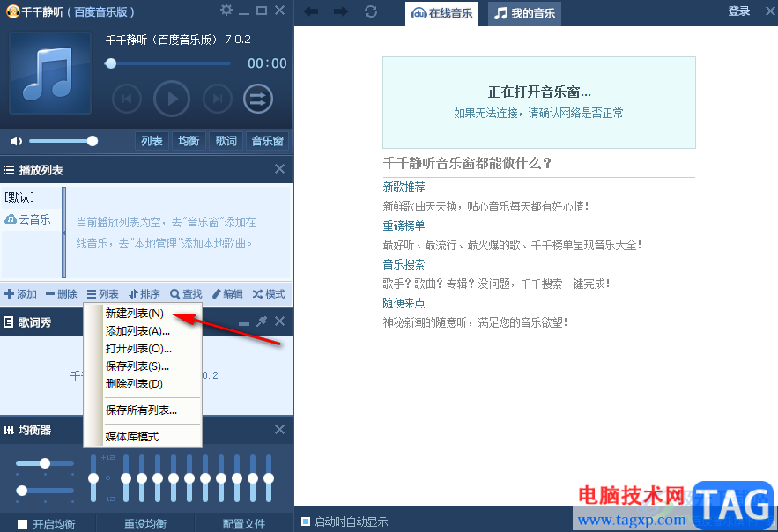The height and width of the screenshot is (532, 778).
Task: Click the playlist sidebar splitter handle
Action: [x=63, y=232]
